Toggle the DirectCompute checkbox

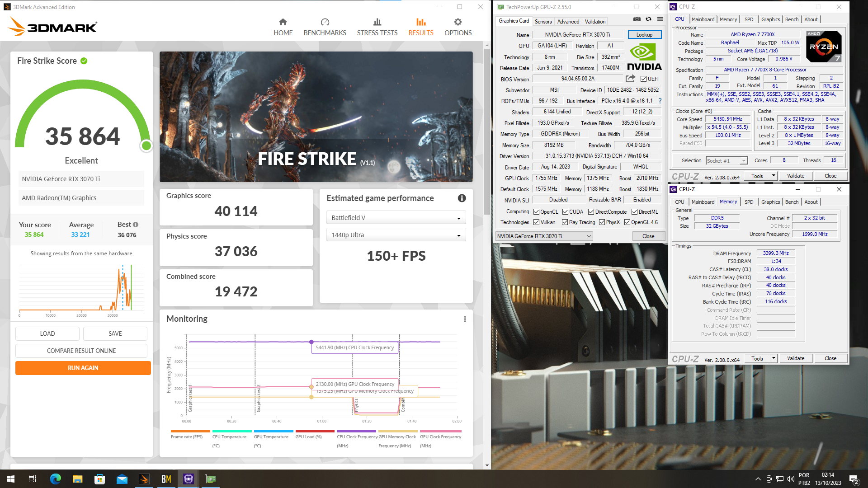pos(591,212)
